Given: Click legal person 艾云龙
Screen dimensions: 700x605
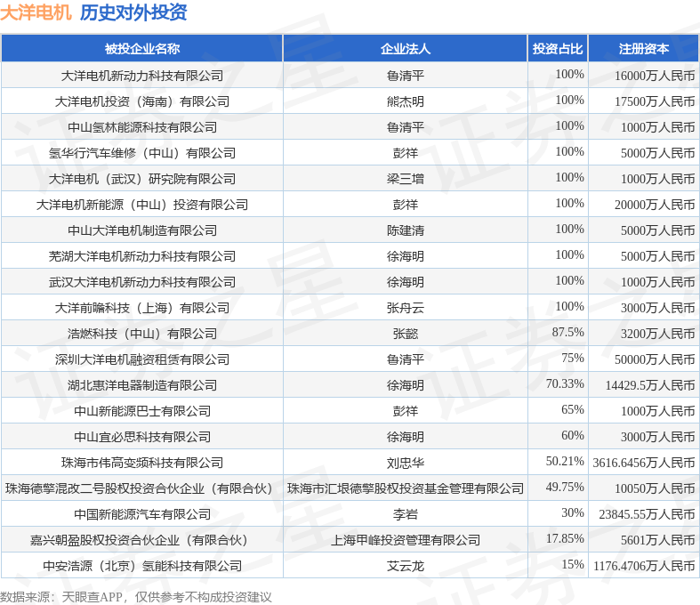Looking at the screenshot, I should point(406,566).
